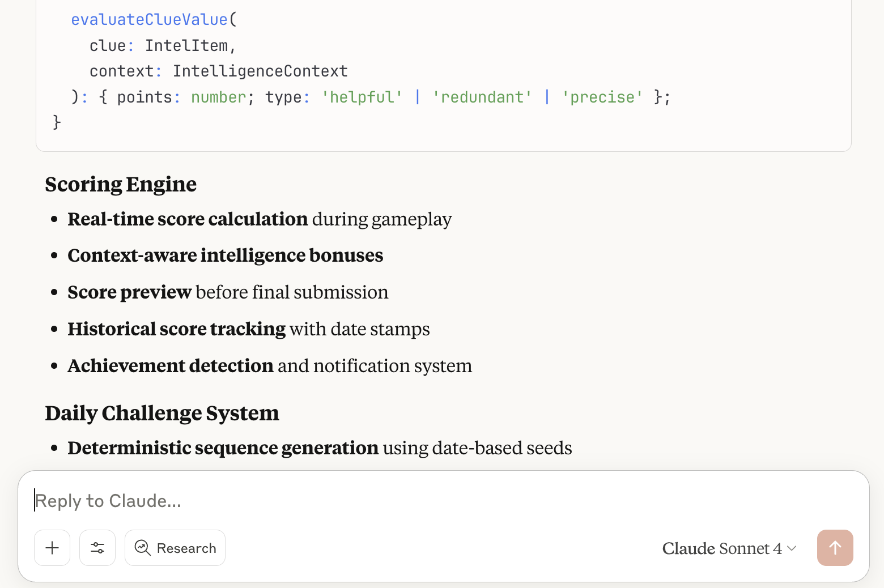Click the Research magnifier icon
The image size is (884, 588).
coord(142,548)
